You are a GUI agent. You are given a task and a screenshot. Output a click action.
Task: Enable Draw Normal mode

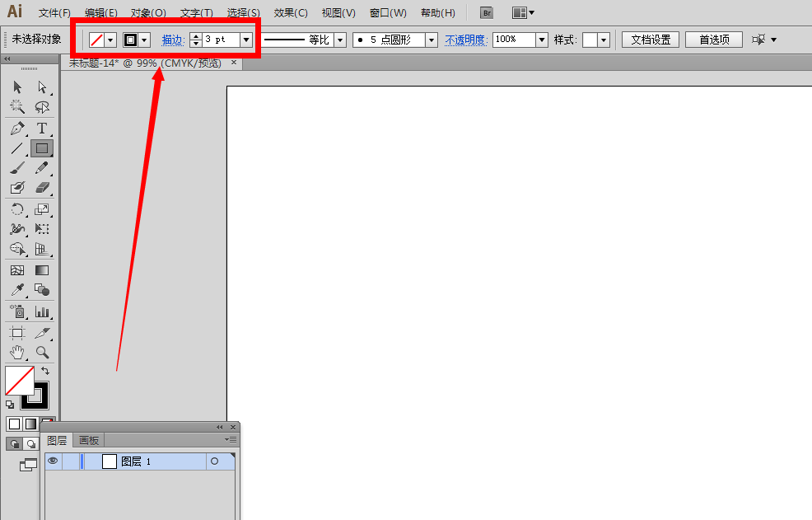point(15,444)
